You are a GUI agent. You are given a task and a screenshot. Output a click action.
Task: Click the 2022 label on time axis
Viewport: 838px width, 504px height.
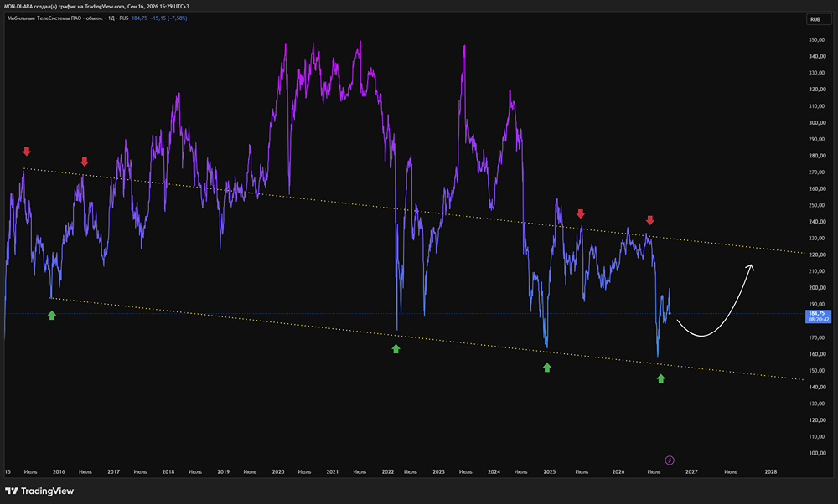tap(388, 472)
